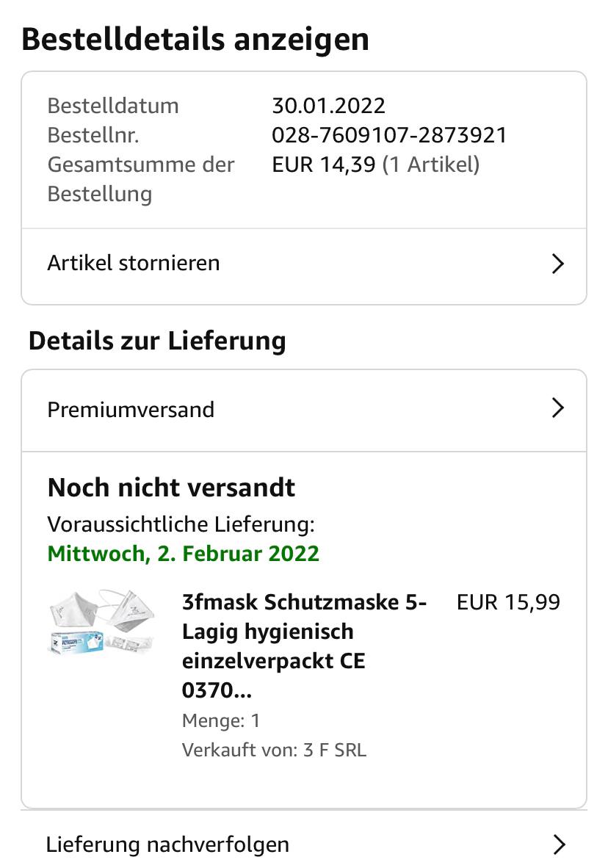Tap the arrow next to Premiumversand

coord(558,408)
